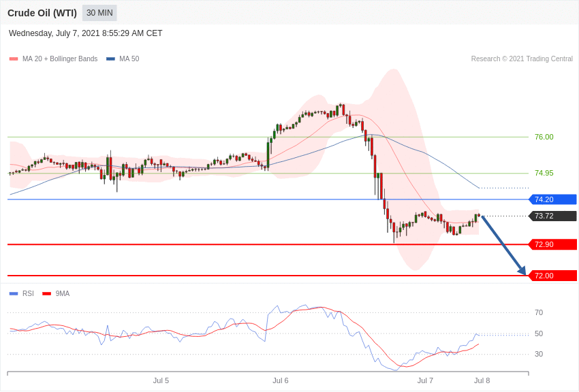Click the '9MA' legend label

point(63,294)
